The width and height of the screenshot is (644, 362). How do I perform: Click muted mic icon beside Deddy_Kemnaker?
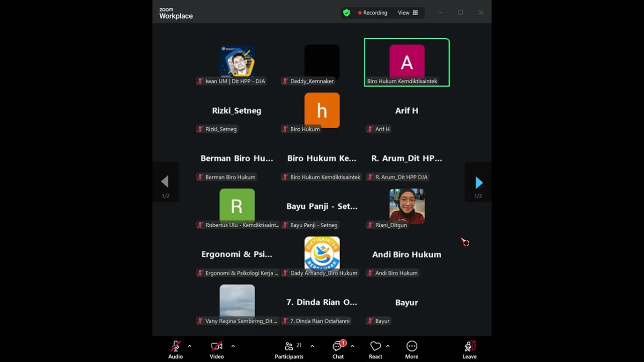pos(285,81)
